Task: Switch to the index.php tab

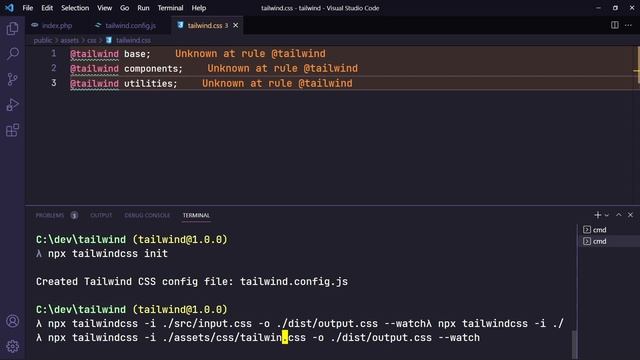Action: pos(52,25)
